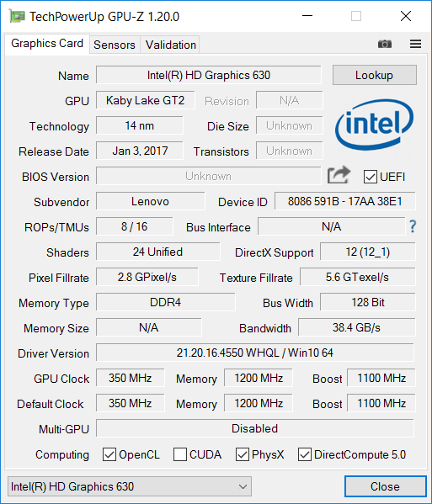This screenshot has height=504, width=432.
Task: Click the Driver Version field
Action: pos(255,353)
